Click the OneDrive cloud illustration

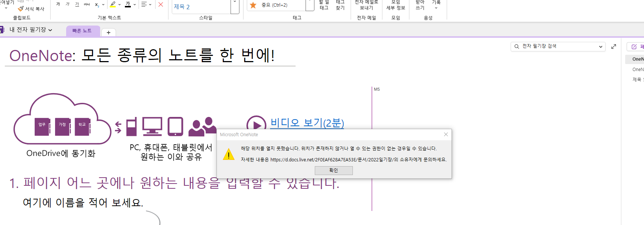[x=62, y=119]
